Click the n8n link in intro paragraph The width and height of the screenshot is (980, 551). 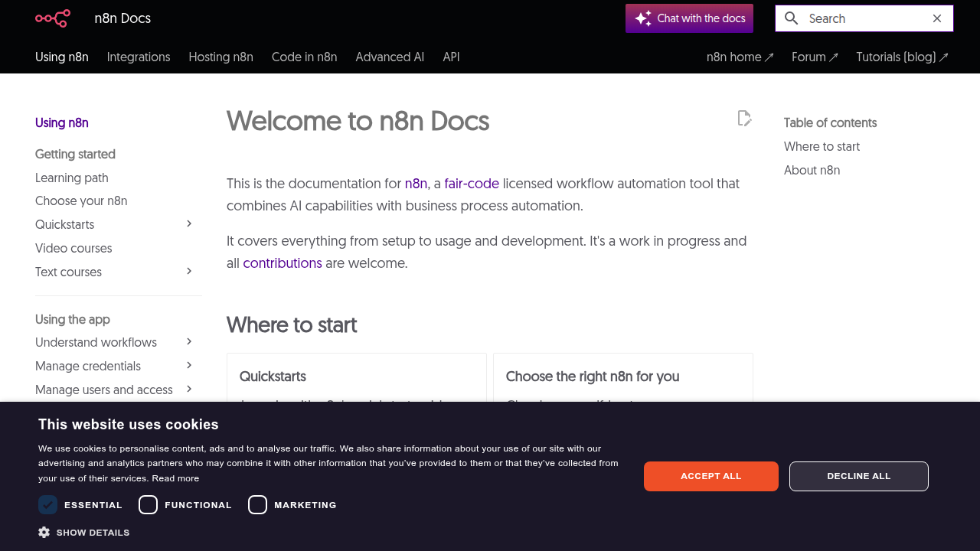tap(416, 184)
